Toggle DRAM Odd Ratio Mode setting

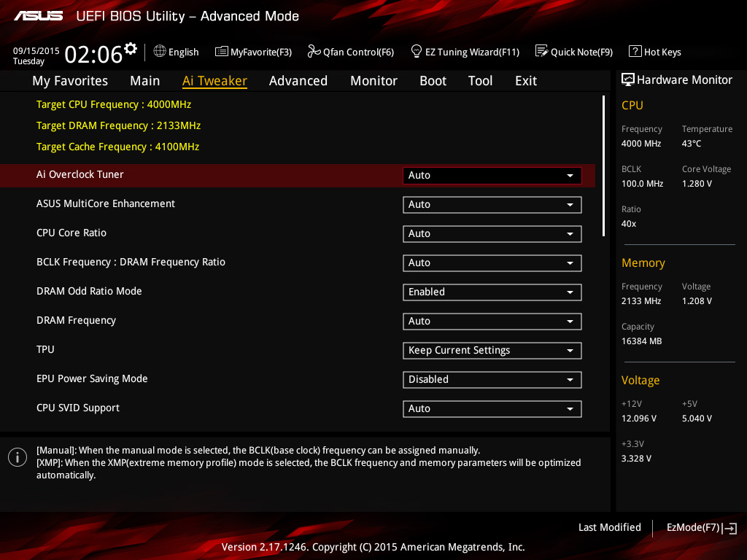(492, 292)
